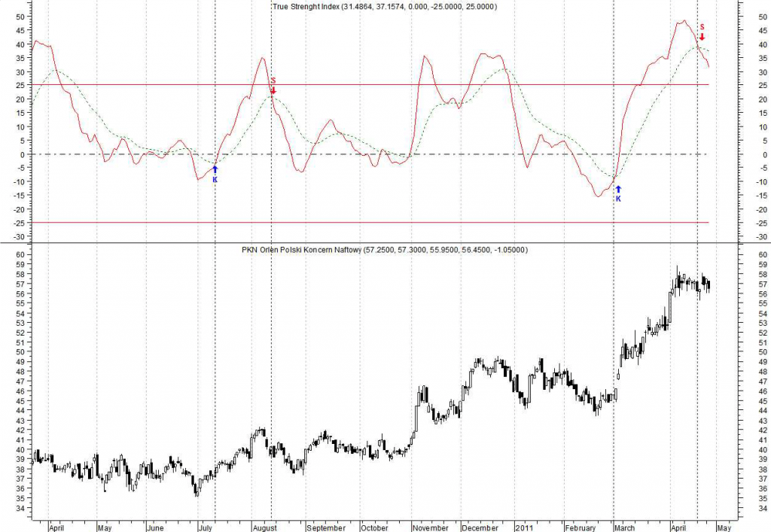Click the 60 value on left price axis
Image resolution: width=771 pixels, height=532 pixels.
[x=20, y=255]
